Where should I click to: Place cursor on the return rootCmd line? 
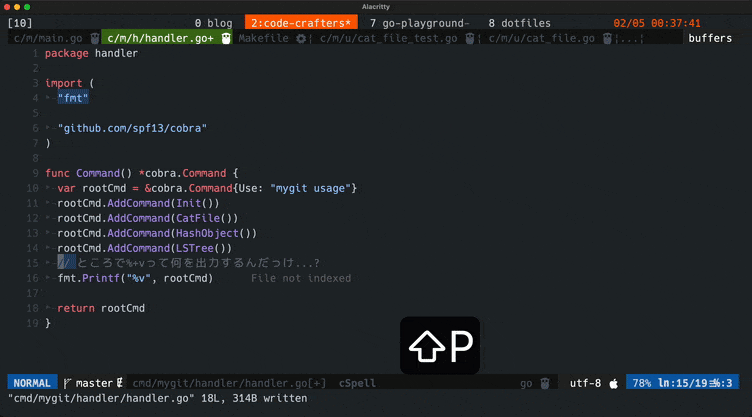tap(100, 308)
